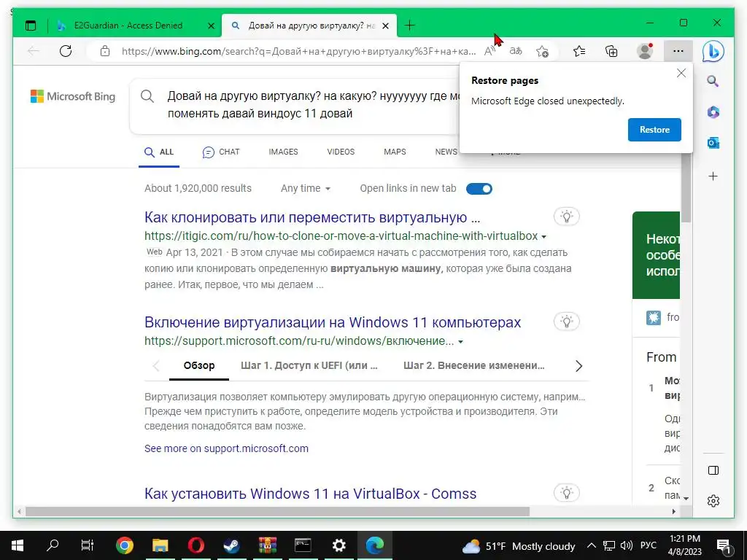
Task: Click lightbulb icon beside itigic result
Action: point(566,217)
